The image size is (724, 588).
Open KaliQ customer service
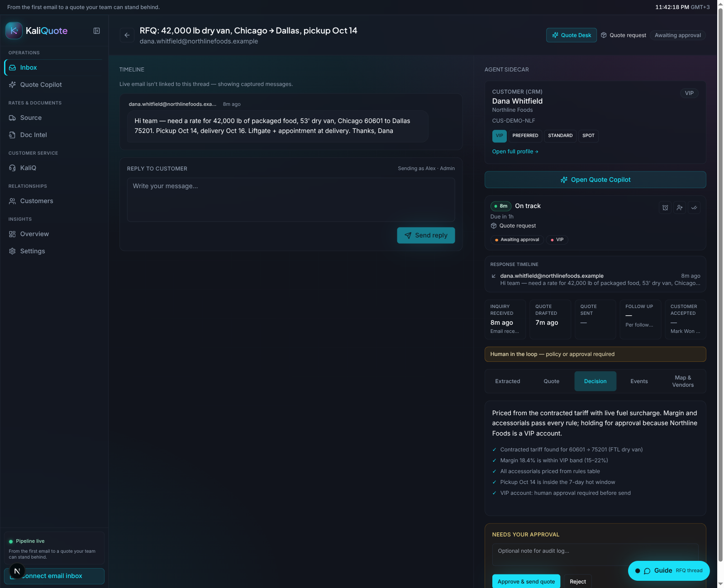(x=54, y=168)
